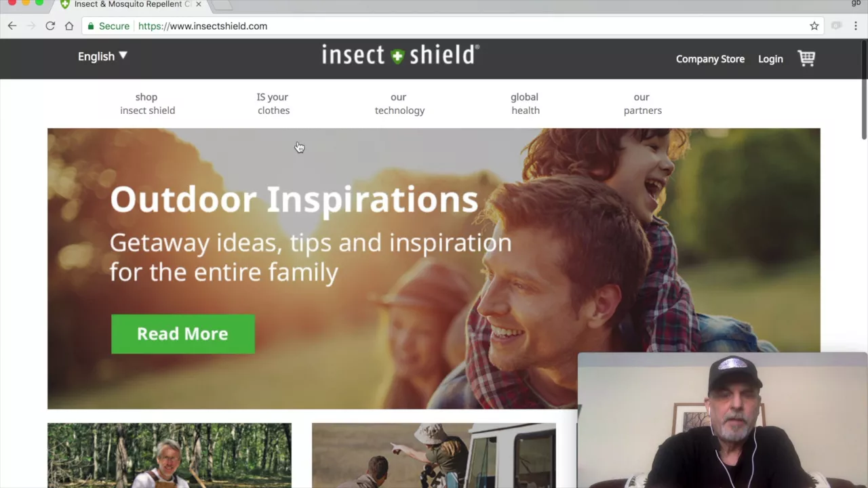The height and width of the screenshot is (488, 868).
Task: Open the our technology menu
Action: [x=399, y=104]
